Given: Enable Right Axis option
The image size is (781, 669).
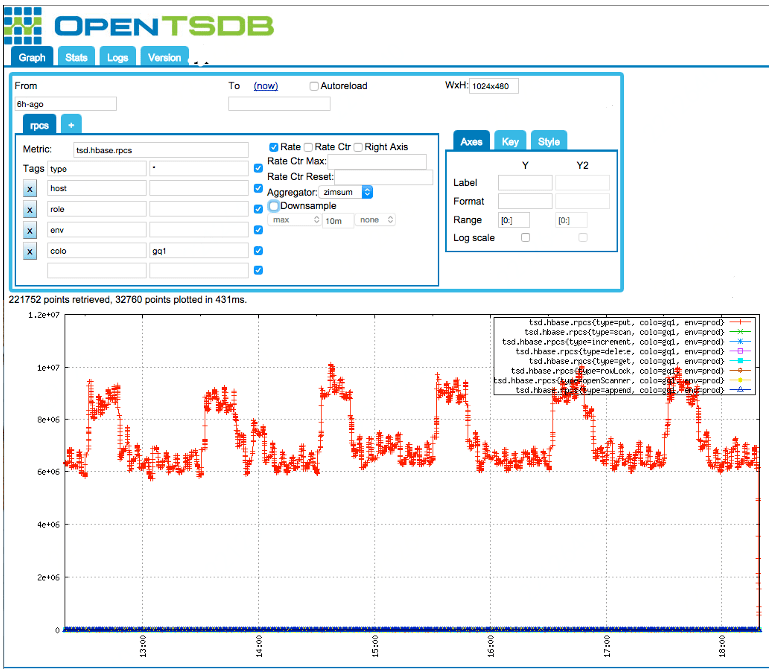Looking at the screenshot, I should coord(359,147).
